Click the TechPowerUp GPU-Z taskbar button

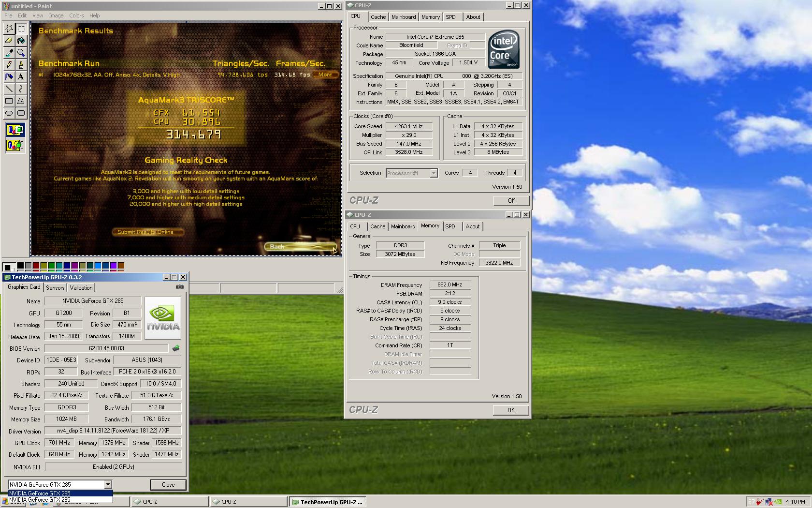[x=327, y=502]
